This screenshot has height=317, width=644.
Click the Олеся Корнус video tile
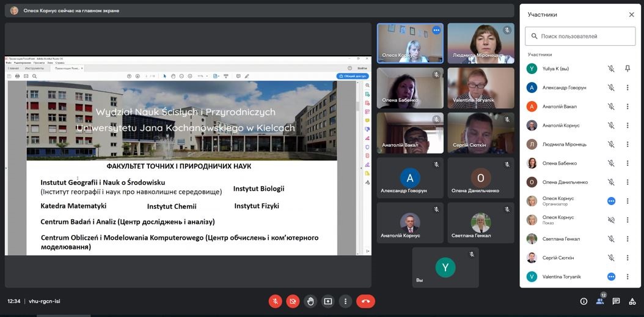(x=410, y=43)
